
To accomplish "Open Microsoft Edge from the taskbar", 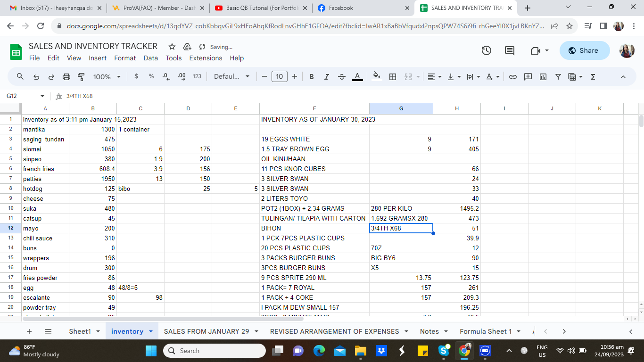I will pyautogui.click(x=319, y=351).
